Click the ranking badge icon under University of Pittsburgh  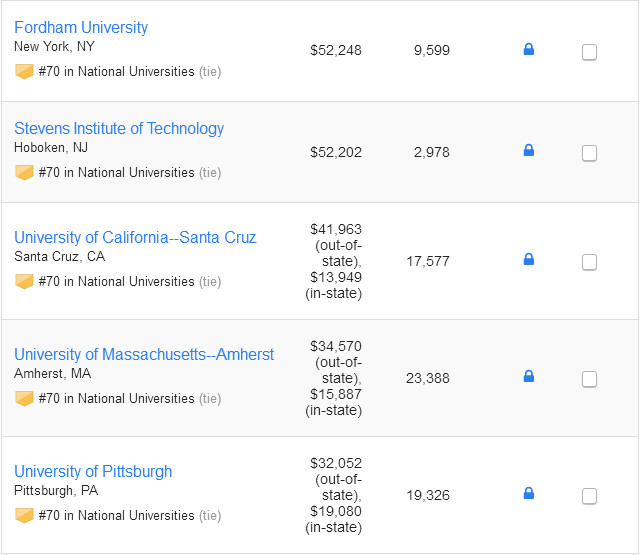coord(24,515)
